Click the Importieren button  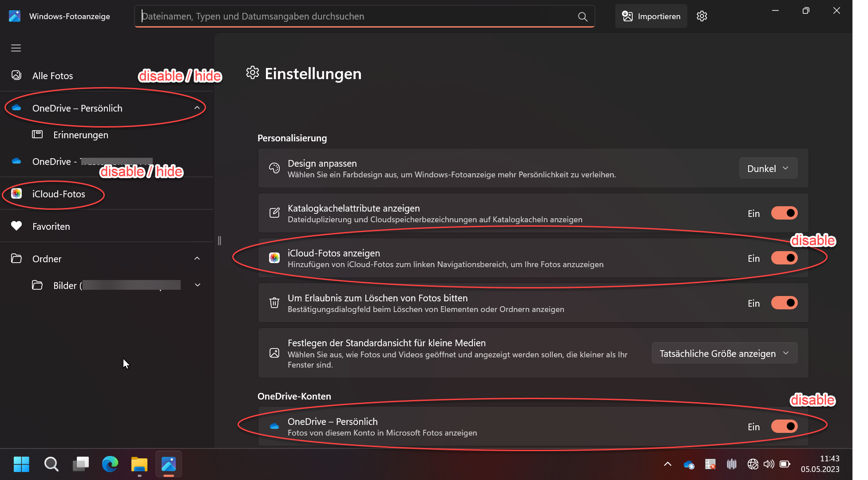(651, 16)
